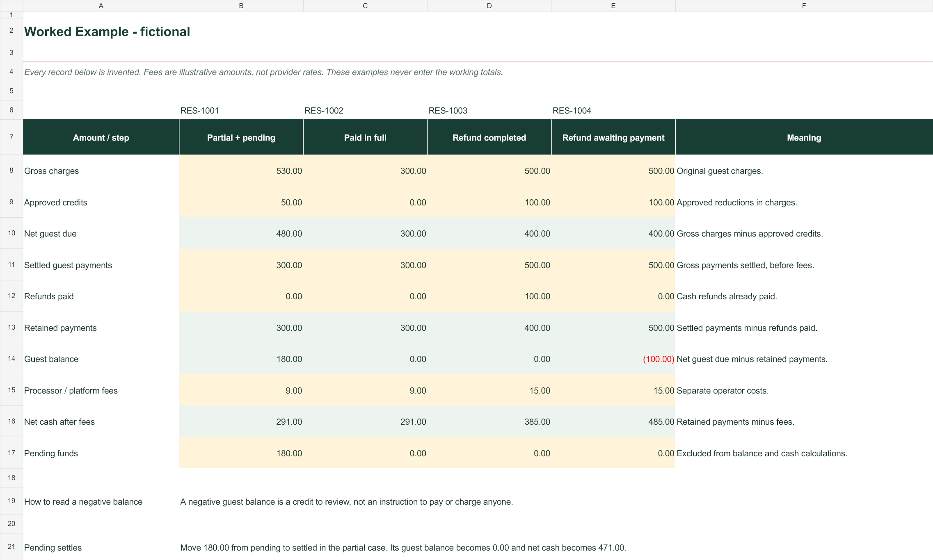933x560 pixels.
Task: Click 'Separate operator costs.' description cell
Action: 723,391
